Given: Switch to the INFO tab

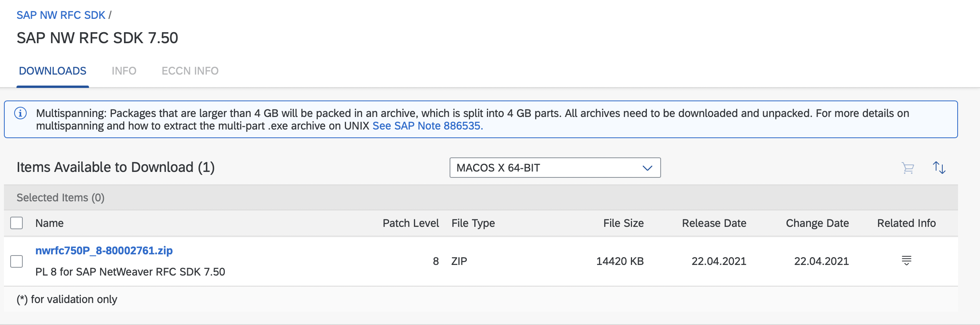Looking at the screenshot, I should point(124,71).
